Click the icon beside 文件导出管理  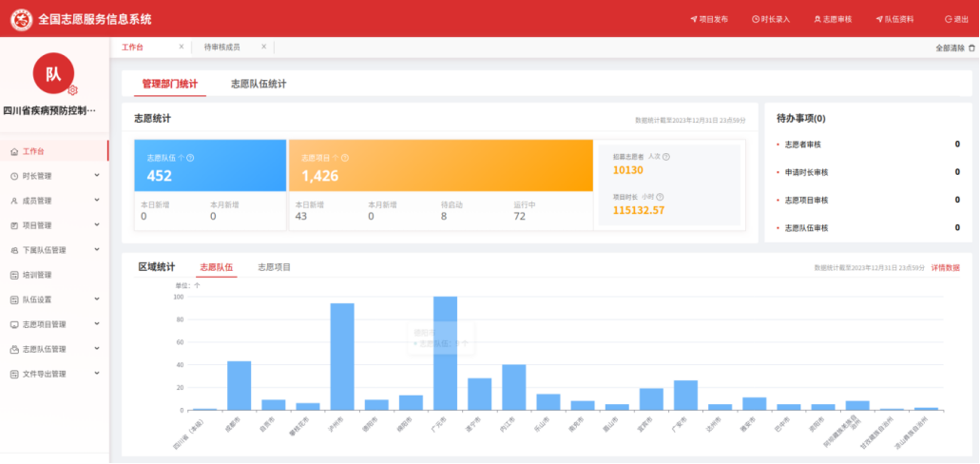[x=14, y=374]
